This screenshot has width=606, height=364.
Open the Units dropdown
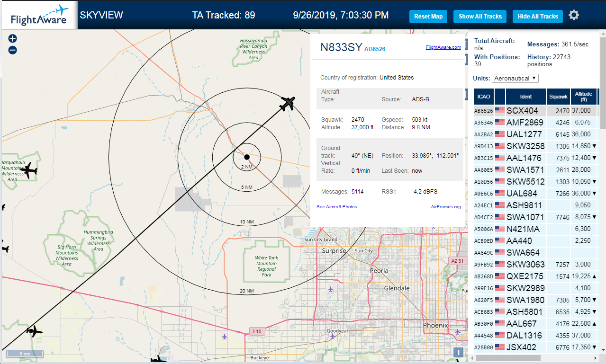[515, 78]
